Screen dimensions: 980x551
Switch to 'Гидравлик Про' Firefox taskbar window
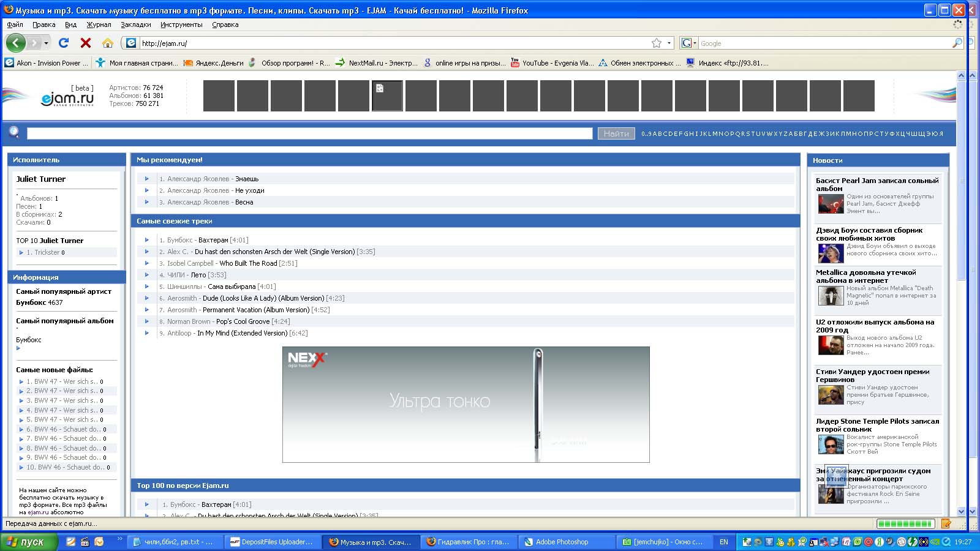(469, 542)
